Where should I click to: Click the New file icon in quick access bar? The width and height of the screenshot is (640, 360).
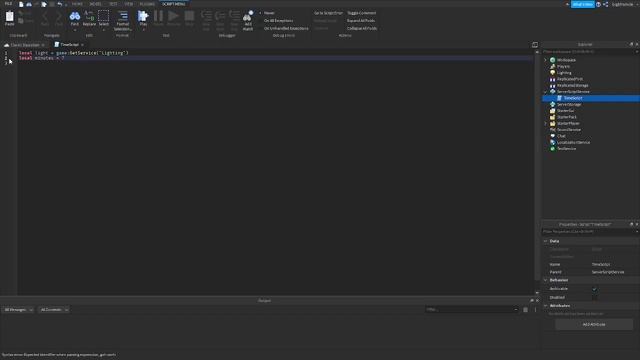pos(21,4)
